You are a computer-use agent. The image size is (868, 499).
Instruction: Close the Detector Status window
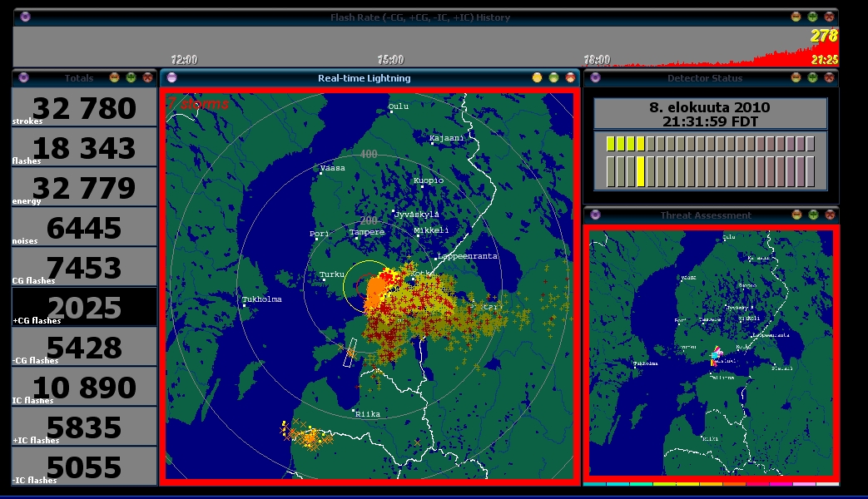(x=829, y=77)
